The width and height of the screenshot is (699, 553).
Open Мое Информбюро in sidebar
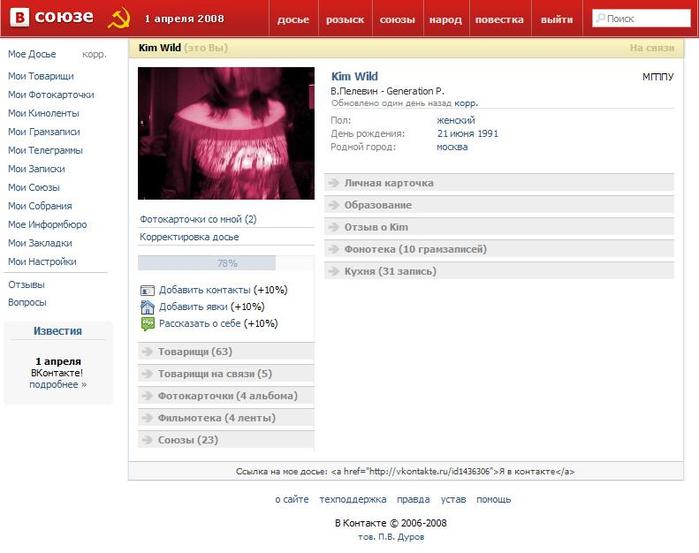point(48,224)
